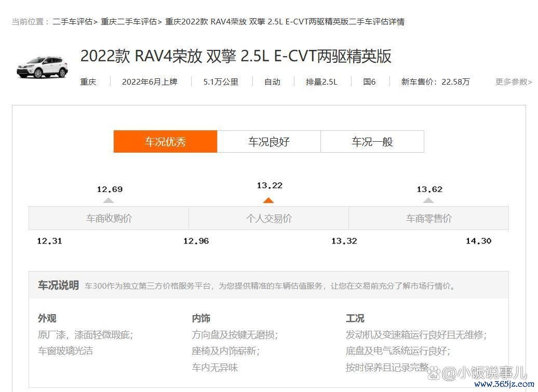Click the 发动机及变速箱运行良好且无维修 line
Viewport: 538px width, 392px height.
click(x=416, y=335)
